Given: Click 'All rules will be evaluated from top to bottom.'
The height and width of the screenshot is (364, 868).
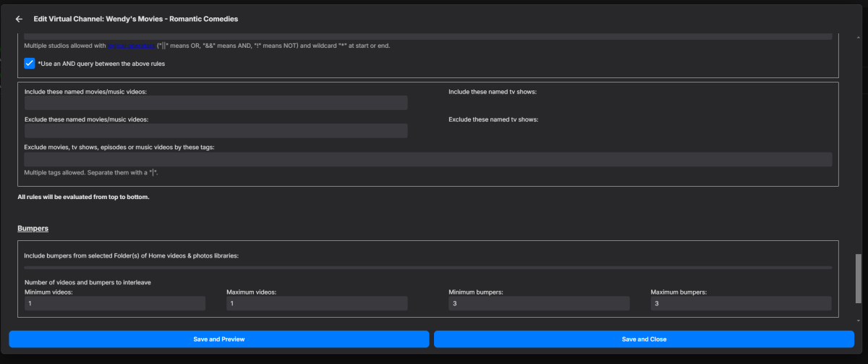Looking at the screenshot, I should 83,197.
